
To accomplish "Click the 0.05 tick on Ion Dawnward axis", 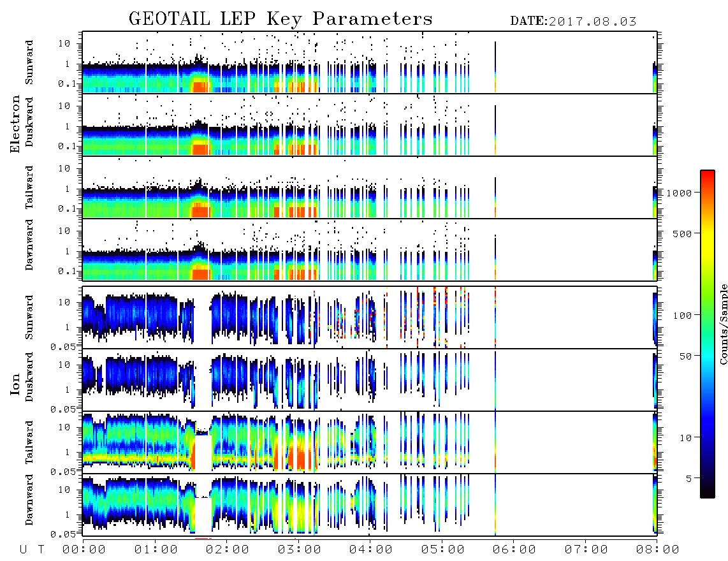I will pyautogui.click(x=62, y=534).
